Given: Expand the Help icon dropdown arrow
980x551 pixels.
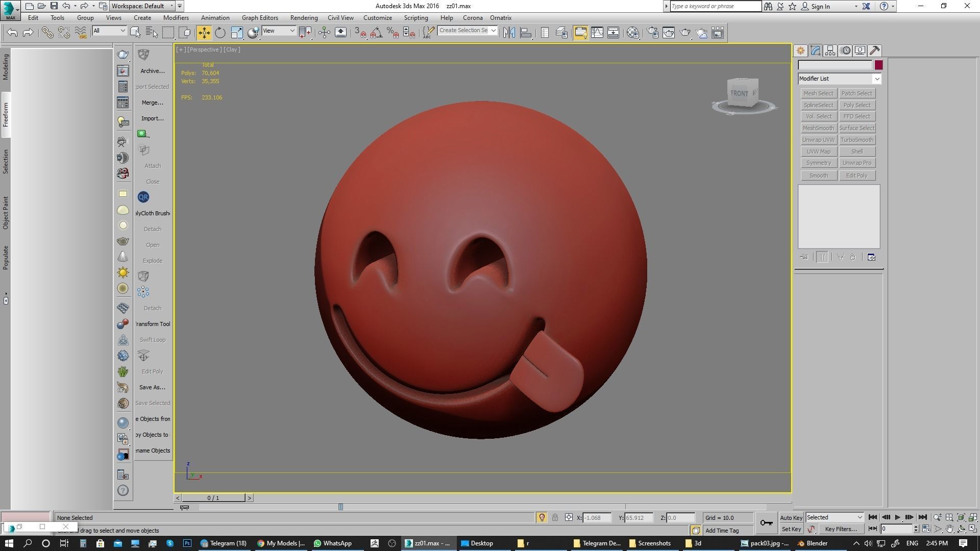Looking at the screenshot, I should [893, 6].
